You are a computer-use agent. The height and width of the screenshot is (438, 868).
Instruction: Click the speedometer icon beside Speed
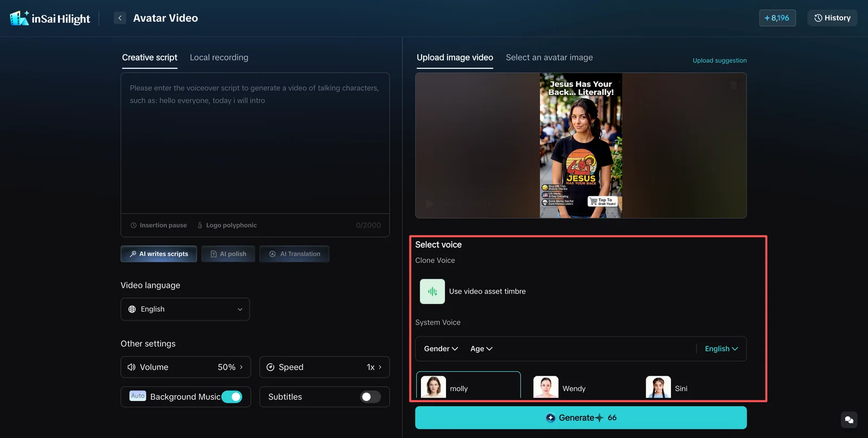(270, 367)
